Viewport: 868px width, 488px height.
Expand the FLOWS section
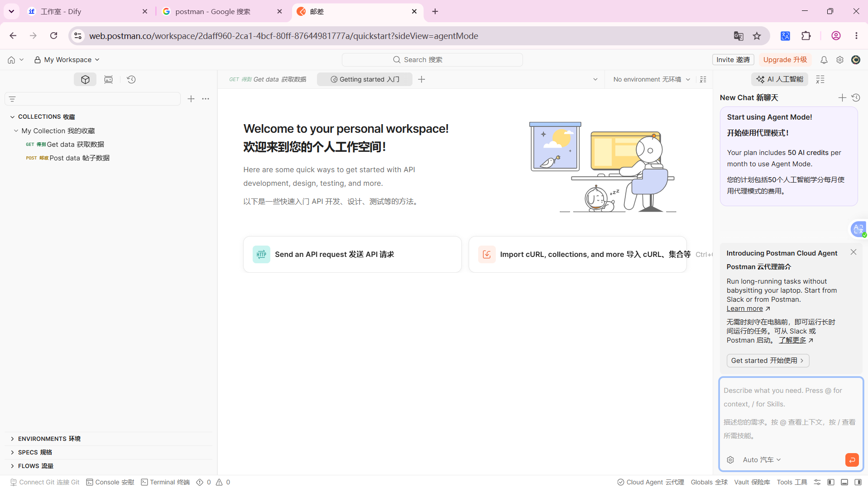12,466
